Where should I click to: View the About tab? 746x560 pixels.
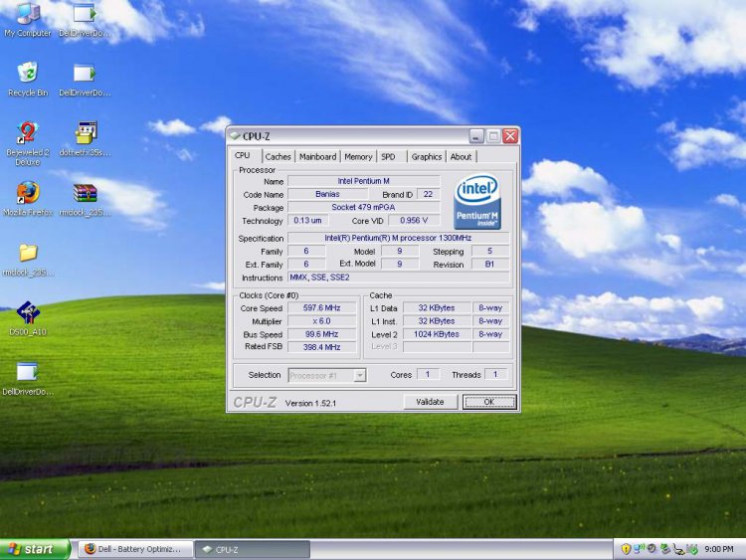click(461, 156)
